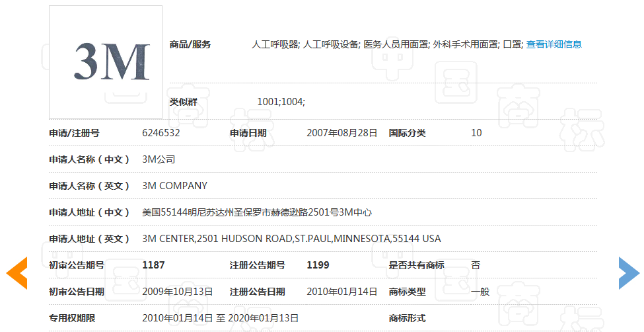Click the 3M COMPANY English applicant name

(x=174, y=186)
